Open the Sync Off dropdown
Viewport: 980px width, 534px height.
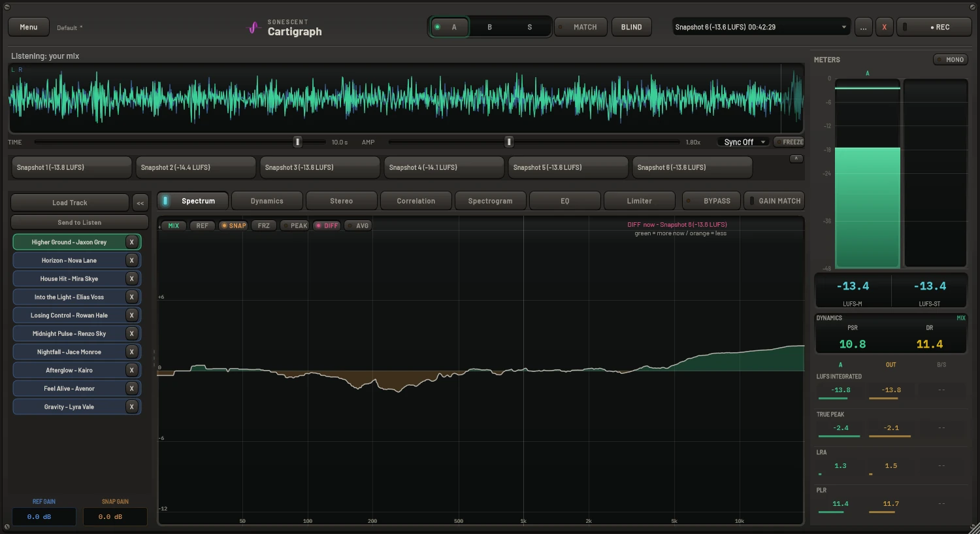pyautogui.click(x=745, y=142)
